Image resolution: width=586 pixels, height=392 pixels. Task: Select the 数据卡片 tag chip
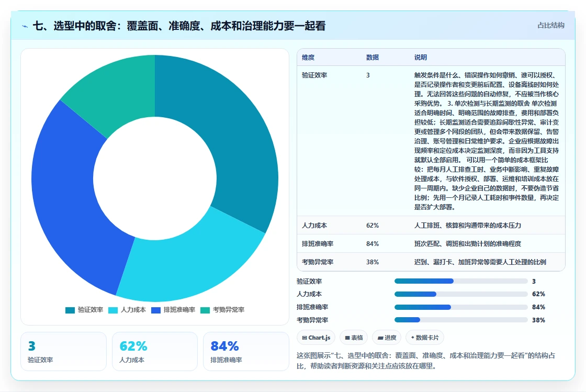click(x=424, y=338)
